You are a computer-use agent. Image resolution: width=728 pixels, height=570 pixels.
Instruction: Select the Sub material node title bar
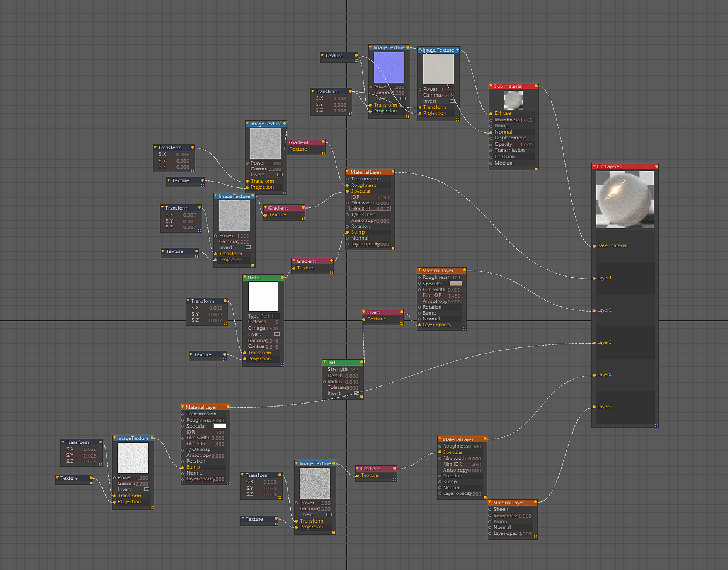pyautogui.click(x=513, y=86)
